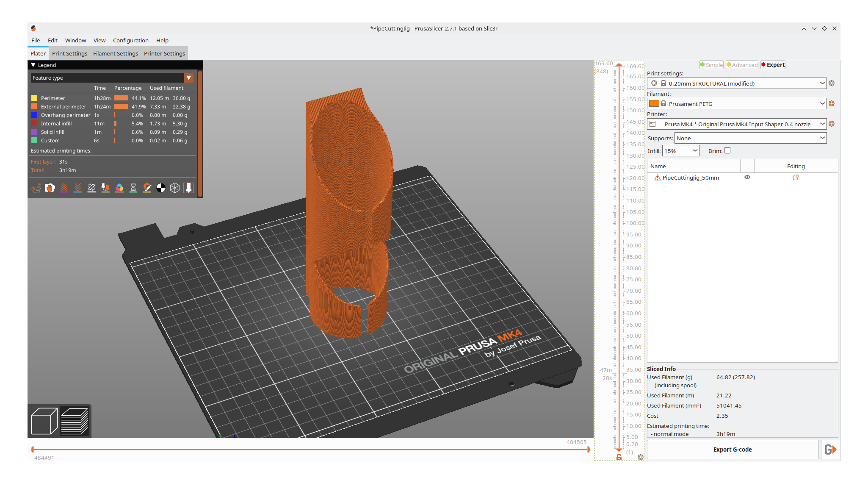Toggle the Shells cube icon
Screen dimensions: 868x494
tap(175, 188)
